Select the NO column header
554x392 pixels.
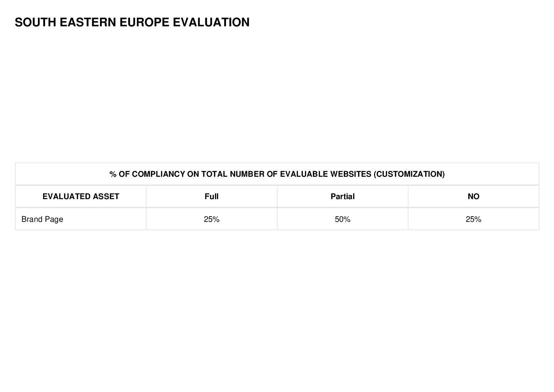pyautogui.click(x=473, y=196)
